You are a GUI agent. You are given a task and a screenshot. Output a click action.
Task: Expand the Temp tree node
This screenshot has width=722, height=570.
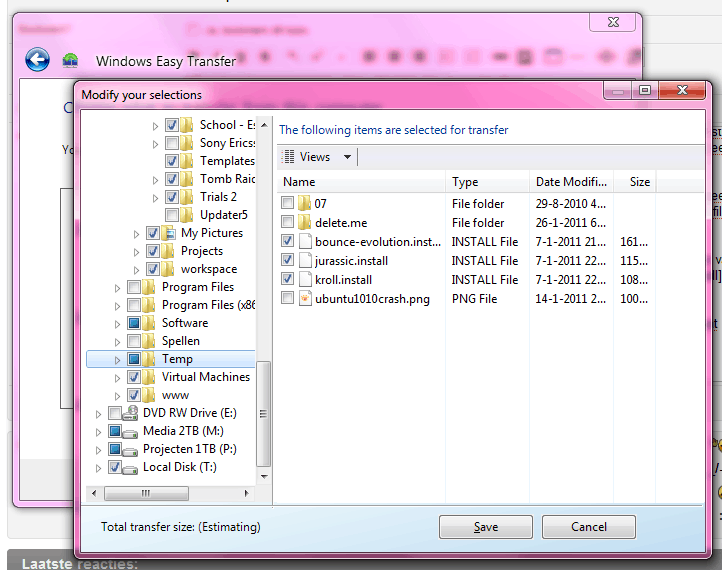pos(117,360)
